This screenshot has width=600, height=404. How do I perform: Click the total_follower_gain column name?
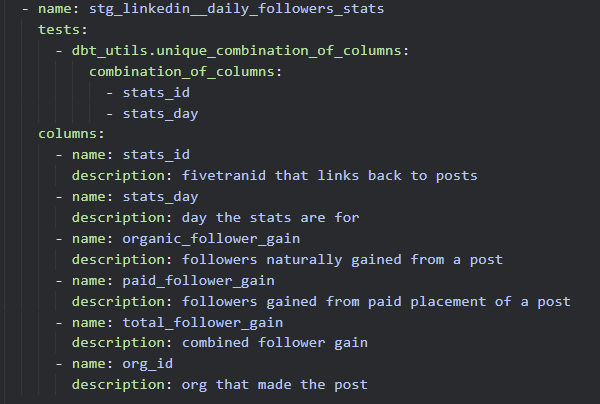tap(202, 322)
